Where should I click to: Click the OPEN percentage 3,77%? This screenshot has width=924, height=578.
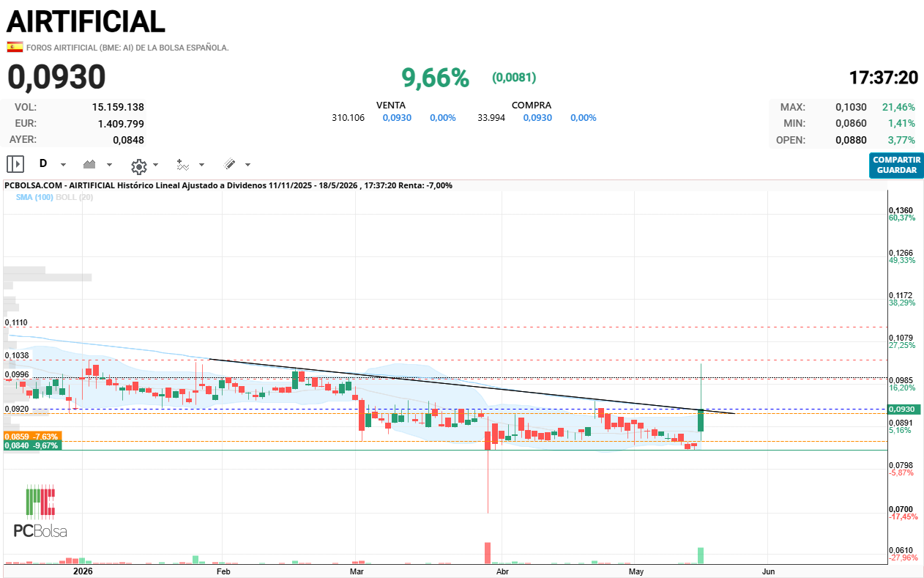901,140
